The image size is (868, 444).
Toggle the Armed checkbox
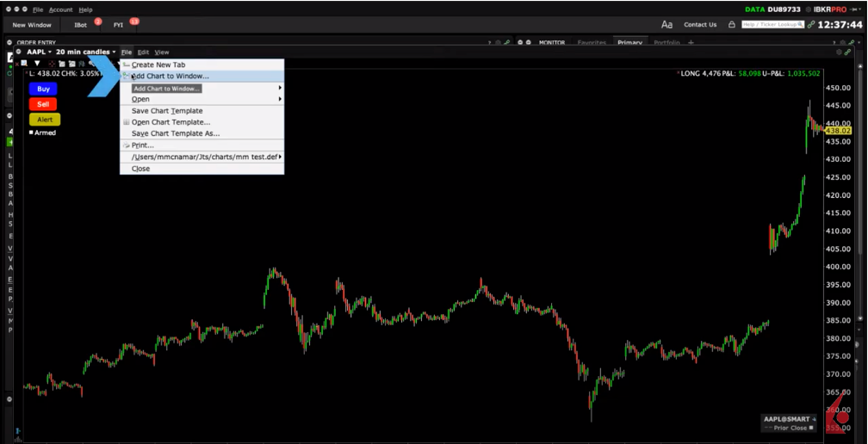tap(32, 133)
